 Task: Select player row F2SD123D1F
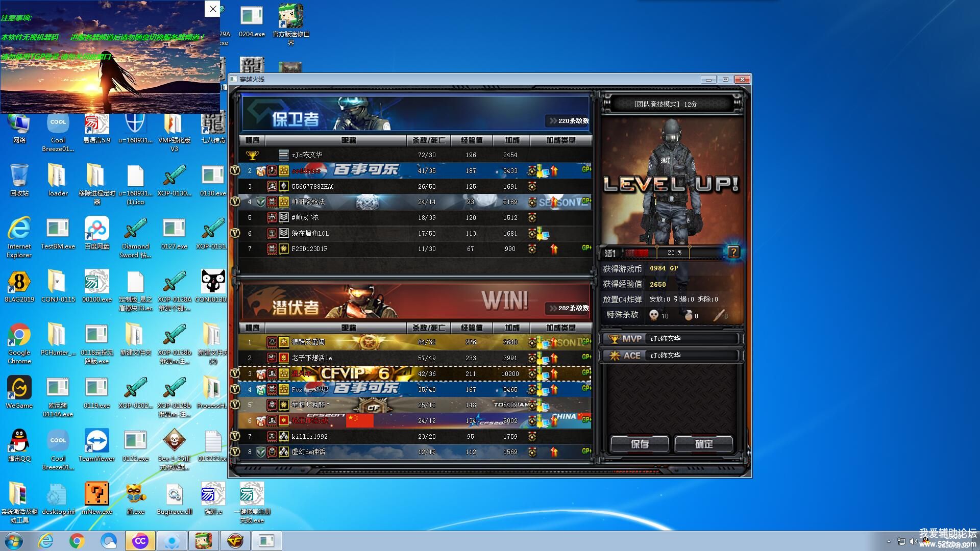(x=415, y=248)
